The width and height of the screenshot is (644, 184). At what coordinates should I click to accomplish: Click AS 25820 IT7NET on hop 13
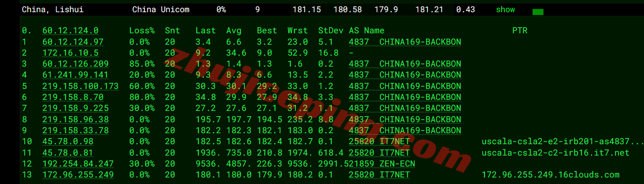[x=379, y=175]
